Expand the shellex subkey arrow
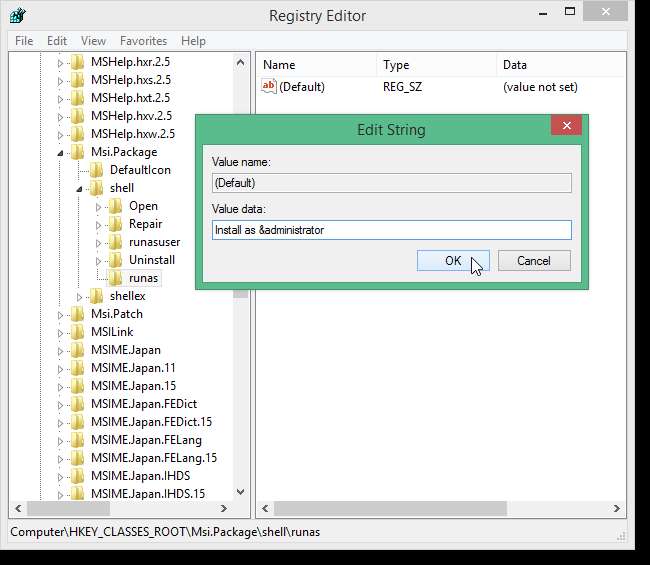Screen dimensions: 650x565 [79, 297]
